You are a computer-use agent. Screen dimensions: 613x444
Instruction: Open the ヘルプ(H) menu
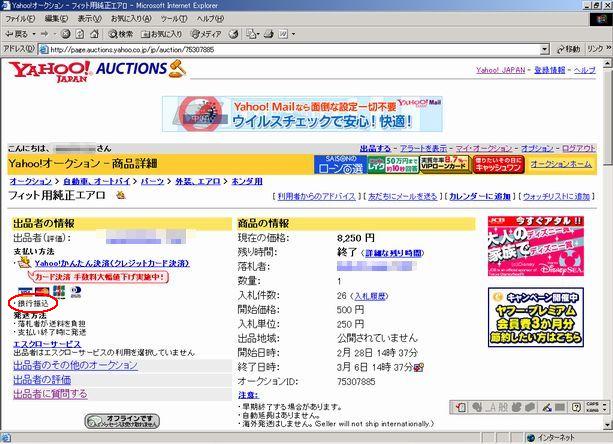coord(210,18)
